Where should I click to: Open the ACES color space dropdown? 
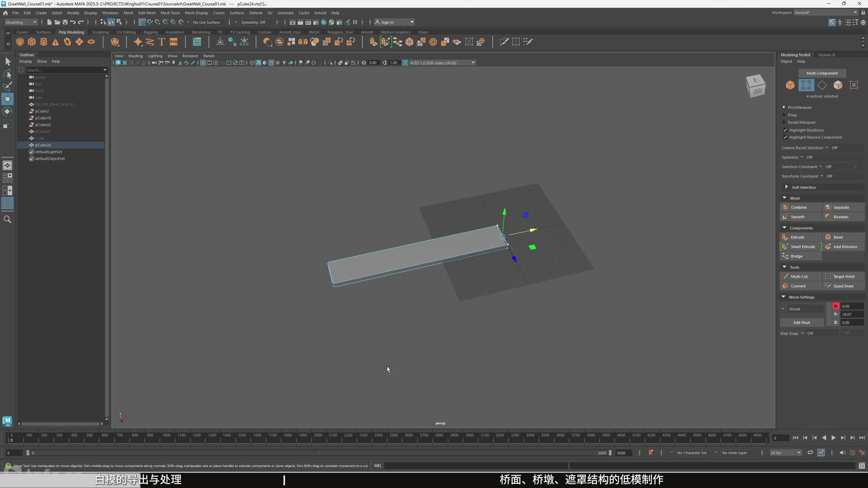pyautogui.click(x=473, y=63)
